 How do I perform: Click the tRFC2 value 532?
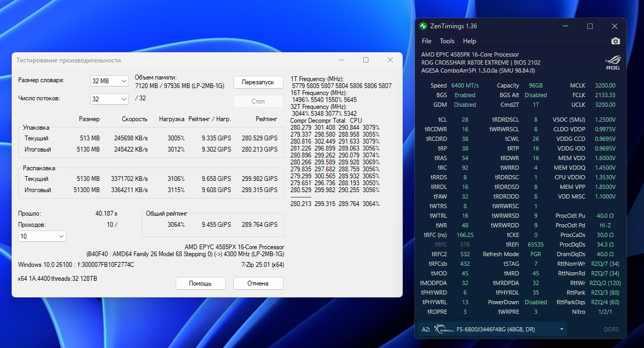[x=465, y=254]
